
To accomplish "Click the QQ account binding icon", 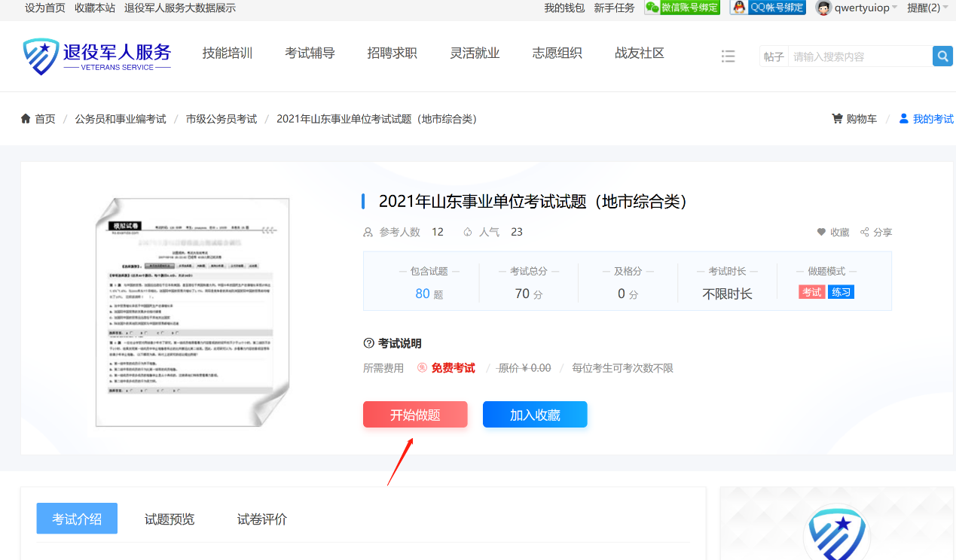I will tap(768, 8).
